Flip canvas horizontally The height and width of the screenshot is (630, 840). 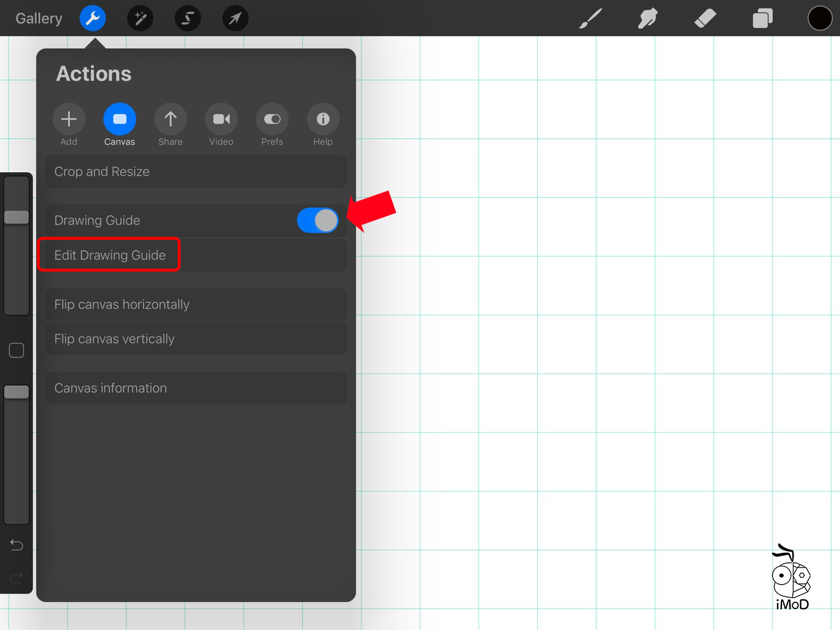[x=195, y=304]
